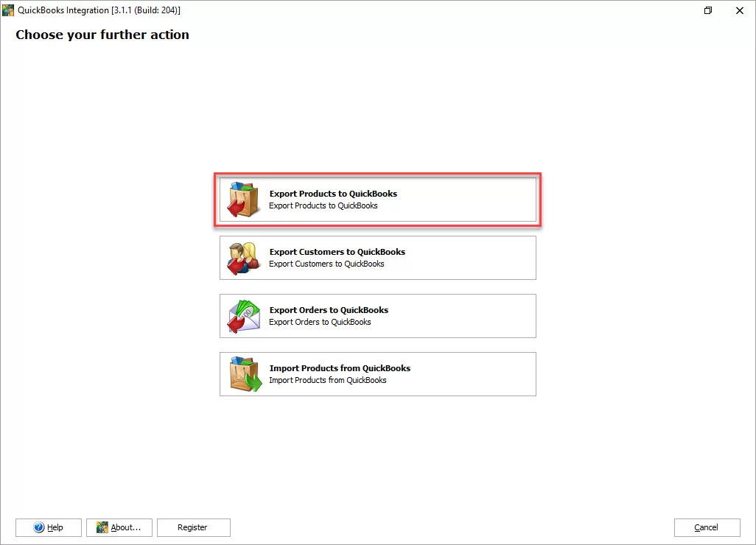The width and height of the screenshot is (756, 545).
Task: Click the non-bold Export Customers description line
Action: [x=326, y=264]
